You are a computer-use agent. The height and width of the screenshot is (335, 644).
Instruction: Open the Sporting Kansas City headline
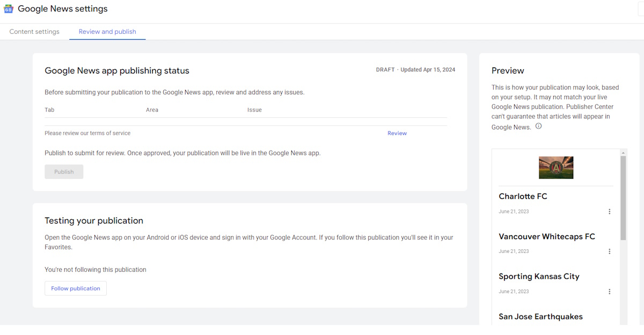(x=539, y=277)
